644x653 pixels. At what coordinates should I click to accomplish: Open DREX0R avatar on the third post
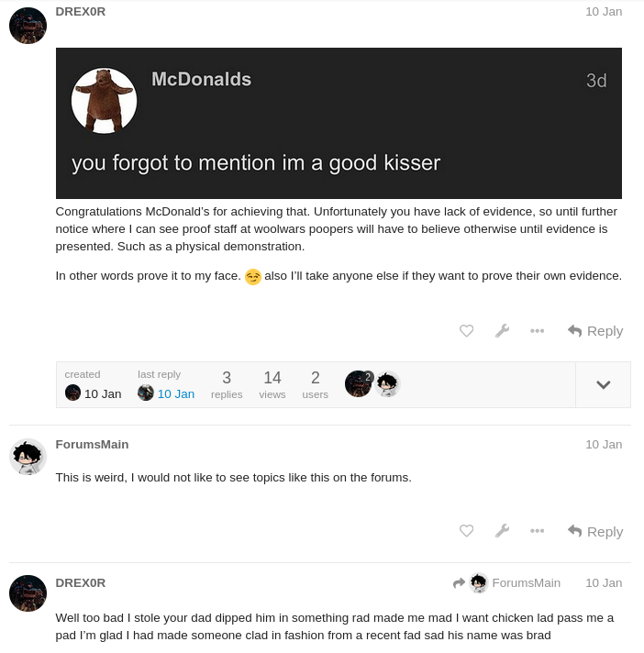tap(28, 593)
